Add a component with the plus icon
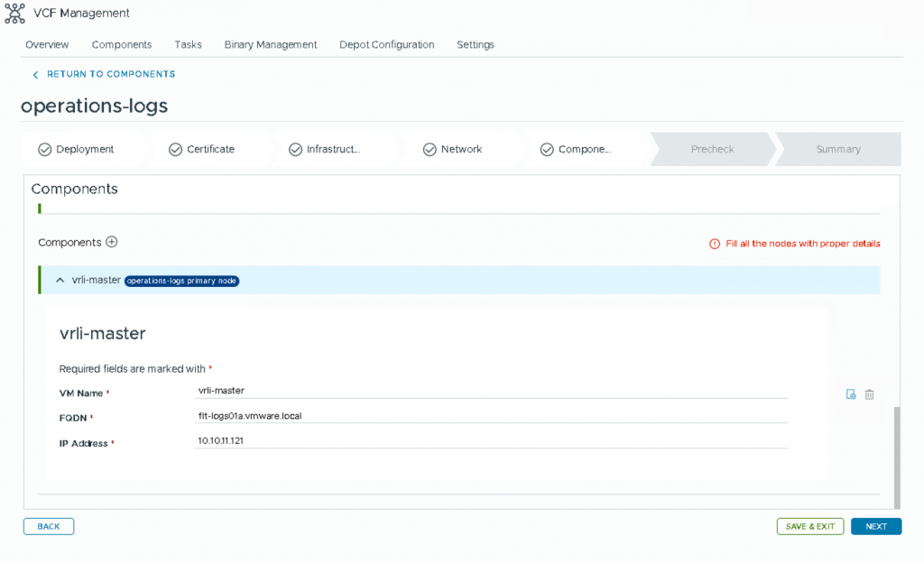The image size is (924, 564). pyautogui.click(x=112, y=242)
